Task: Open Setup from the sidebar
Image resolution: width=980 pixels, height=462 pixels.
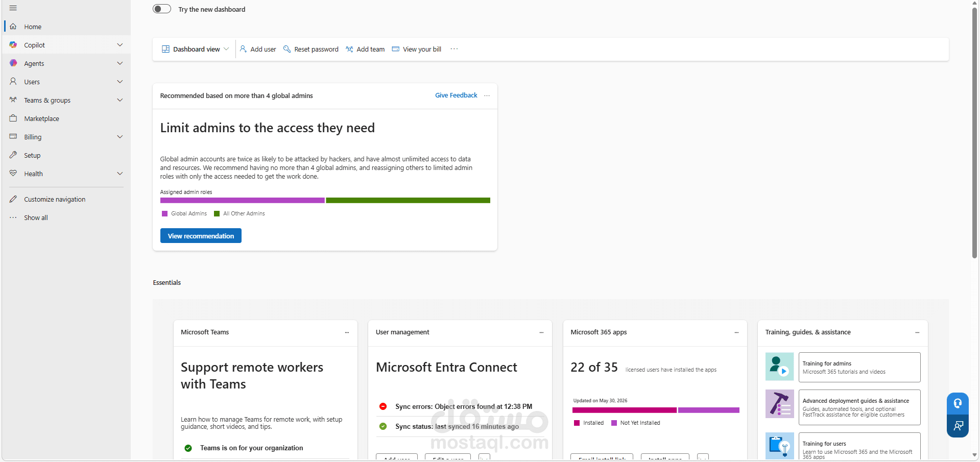Action: (66, 155)
